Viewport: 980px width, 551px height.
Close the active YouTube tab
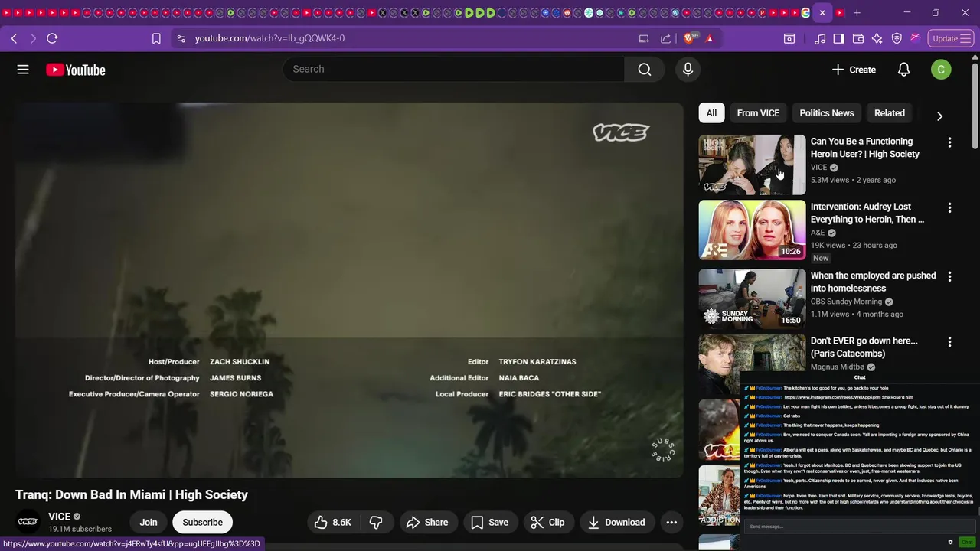click(x=822, y=13)
